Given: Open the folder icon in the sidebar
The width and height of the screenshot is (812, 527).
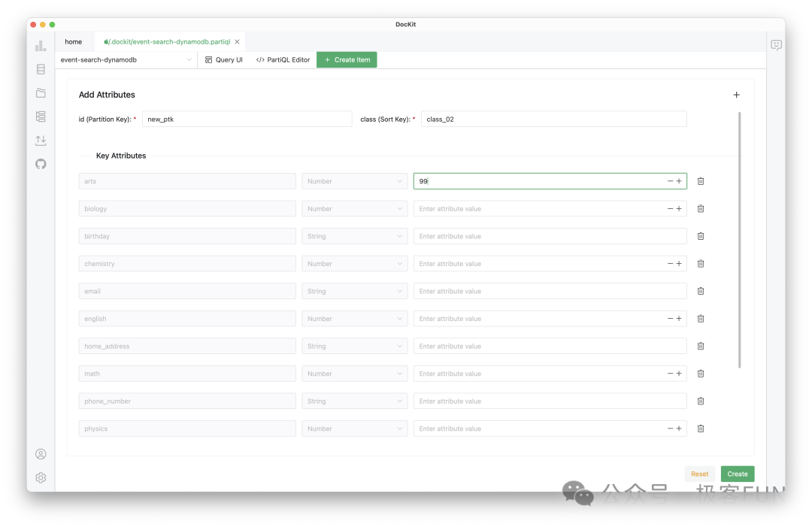Looking at the screenshot, I should [x=41, y=93].
